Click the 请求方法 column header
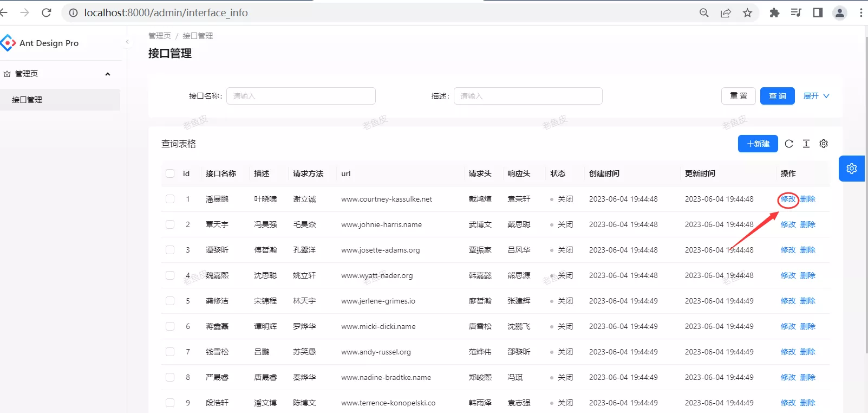868x413 pixels. click(308, 173)
